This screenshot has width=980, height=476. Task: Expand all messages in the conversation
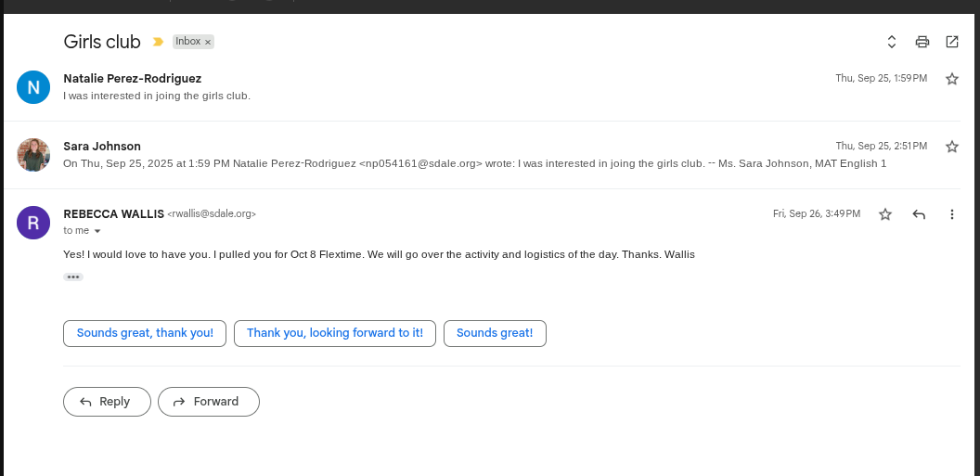892,42
